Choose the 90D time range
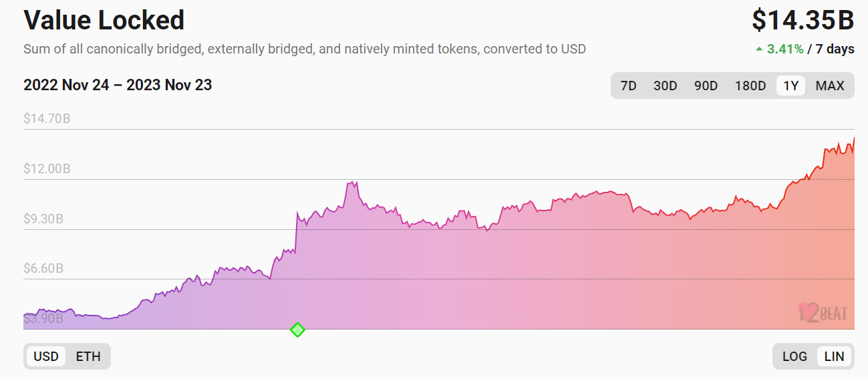 point(706,86)
